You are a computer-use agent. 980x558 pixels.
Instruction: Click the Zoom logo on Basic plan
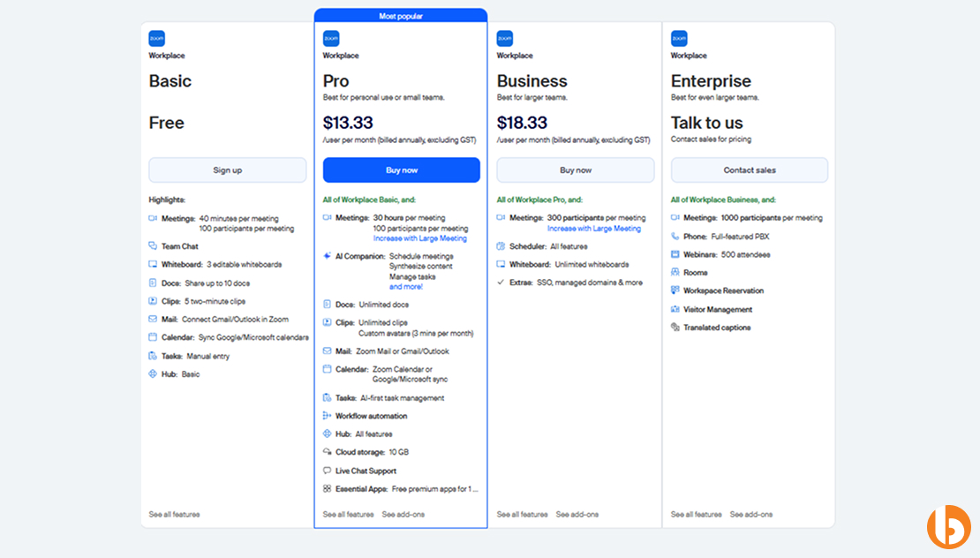tap(157, 38)
